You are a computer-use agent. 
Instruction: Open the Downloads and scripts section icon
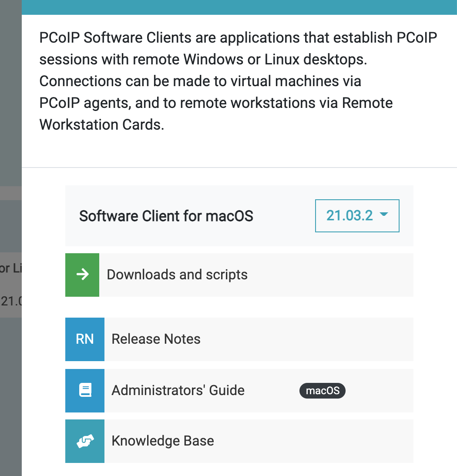[x=82, y=275]
